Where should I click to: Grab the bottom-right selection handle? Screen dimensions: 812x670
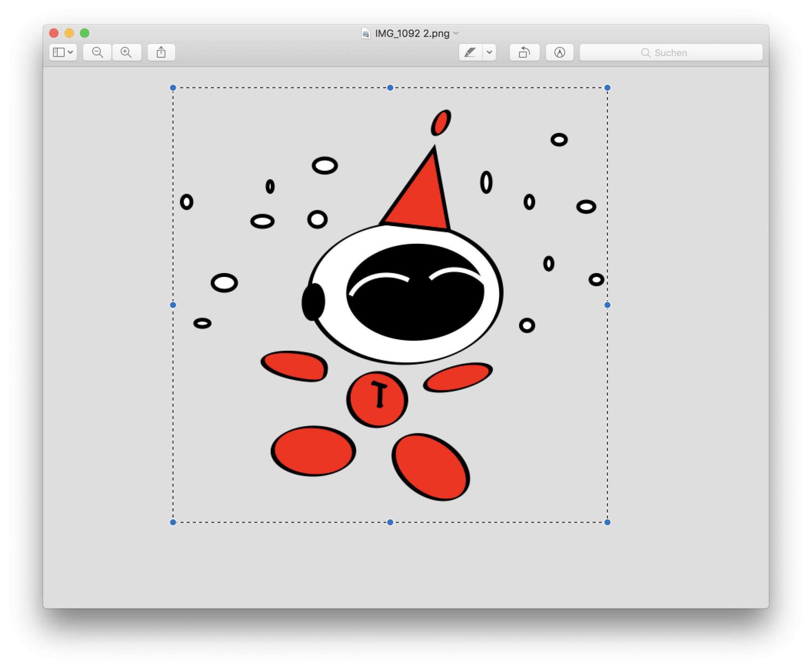607,522
